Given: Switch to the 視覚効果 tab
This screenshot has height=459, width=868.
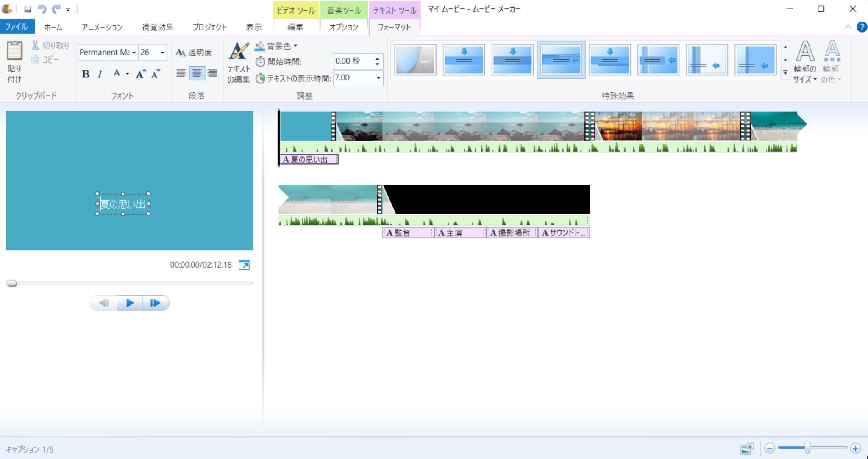Looking at the screenshot, I should pos(157,27).
